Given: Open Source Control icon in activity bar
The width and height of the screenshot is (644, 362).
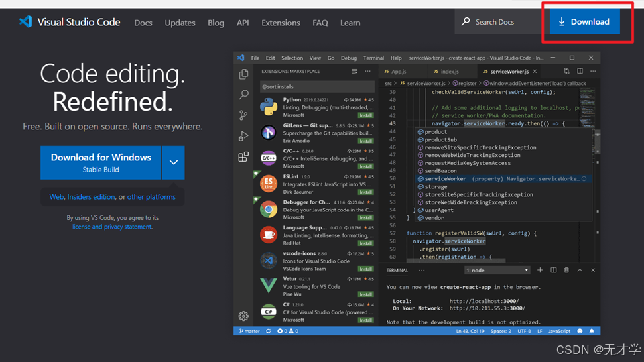Looking at the screenshot, I should coord(243,115).
